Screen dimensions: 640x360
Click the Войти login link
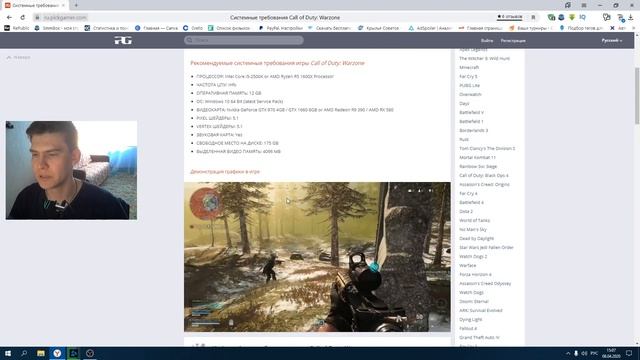click(x=487, y=40)
